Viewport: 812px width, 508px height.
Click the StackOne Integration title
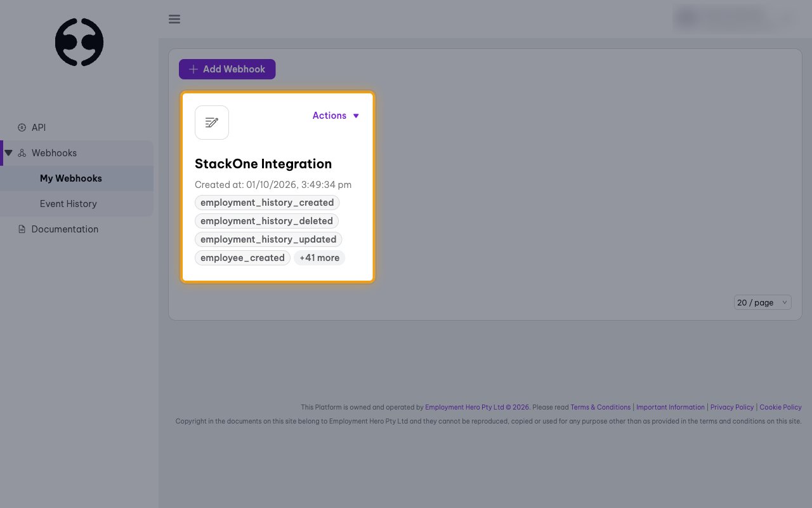pos(263,164)
